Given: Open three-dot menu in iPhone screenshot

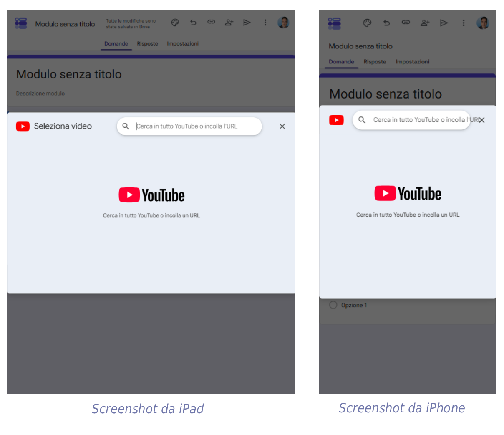Looking at the screenshot, I should tap(464, 23).
